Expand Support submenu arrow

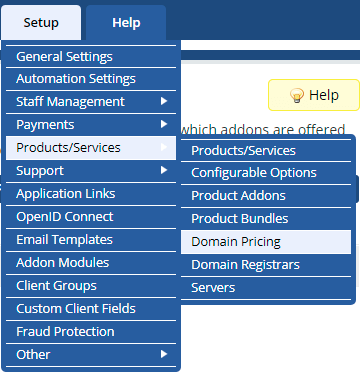pos(164,170)
